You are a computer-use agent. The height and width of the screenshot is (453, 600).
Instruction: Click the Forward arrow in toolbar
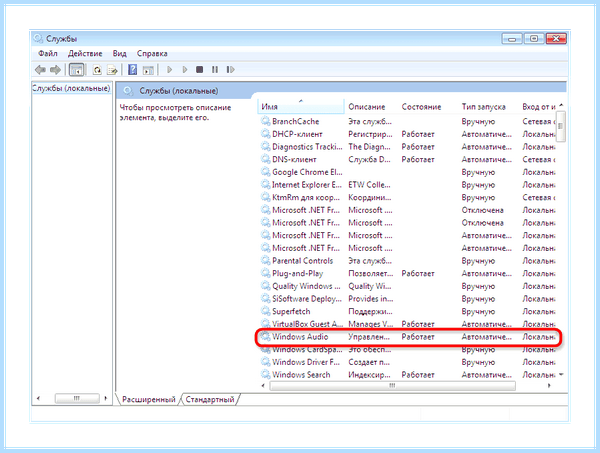pyautogui.click(x=55, y=70)
